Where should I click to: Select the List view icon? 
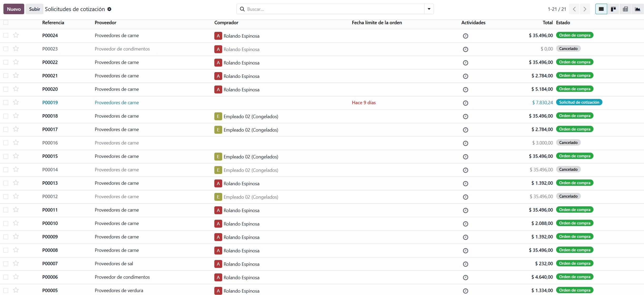[x=601, y=9]
